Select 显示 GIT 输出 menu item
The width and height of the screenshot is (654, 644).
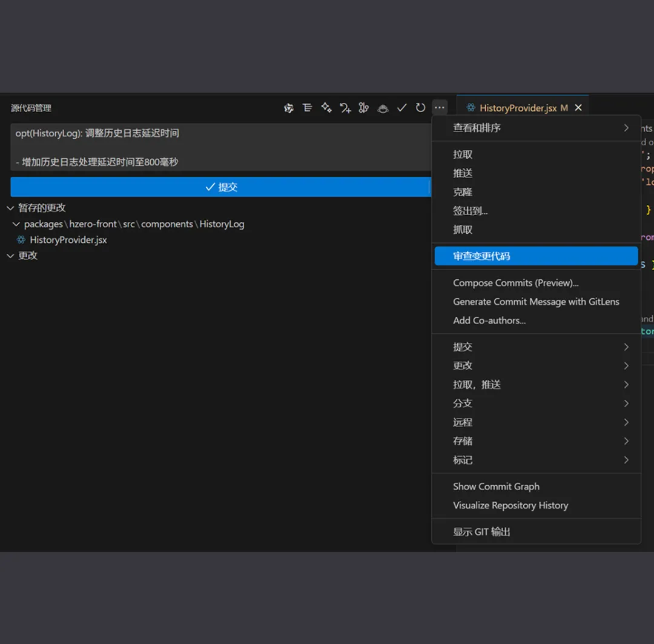coord(537,532)
